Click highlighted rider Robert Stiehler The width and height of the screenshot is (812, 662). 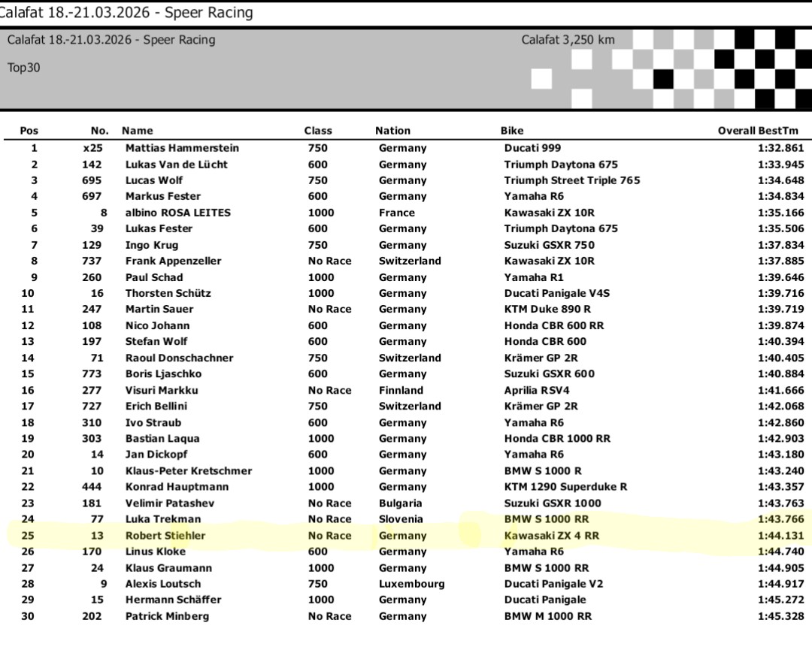point(165,536)
